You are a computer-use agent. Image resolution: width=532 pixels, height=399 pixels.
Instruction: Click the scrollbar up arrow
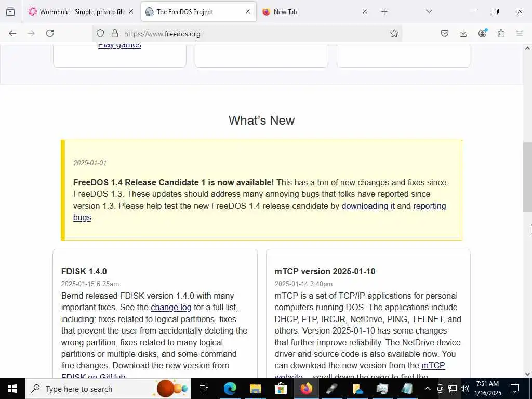point(527,48)
